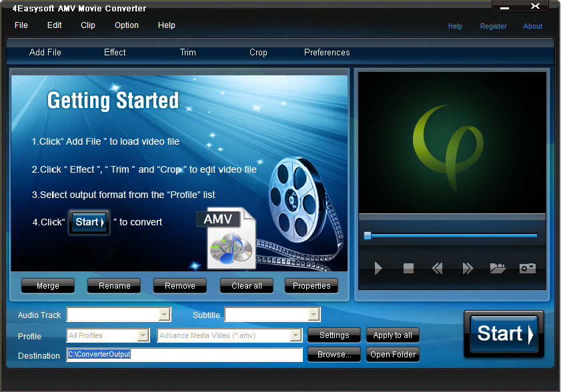Screen dimensions: 561x392
Task: Take a snapshot with the camera icon
Action: click(527, 268)
